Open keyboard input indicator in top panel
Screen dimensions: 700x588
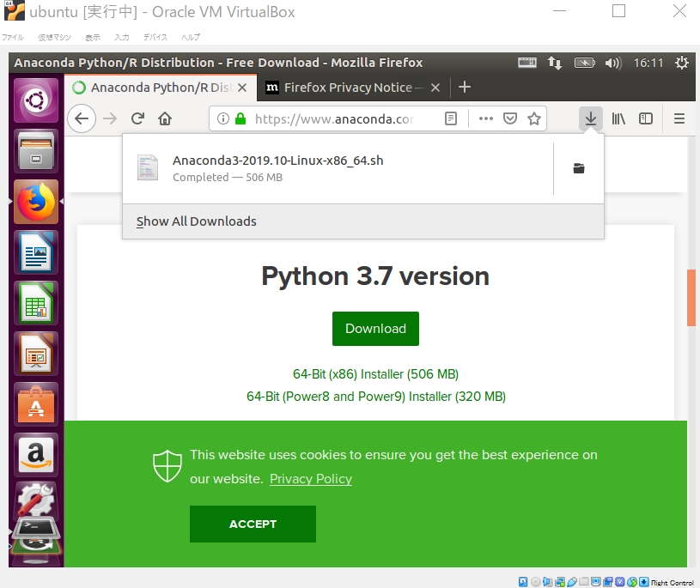pyautogui.click(x=527, y=63)
